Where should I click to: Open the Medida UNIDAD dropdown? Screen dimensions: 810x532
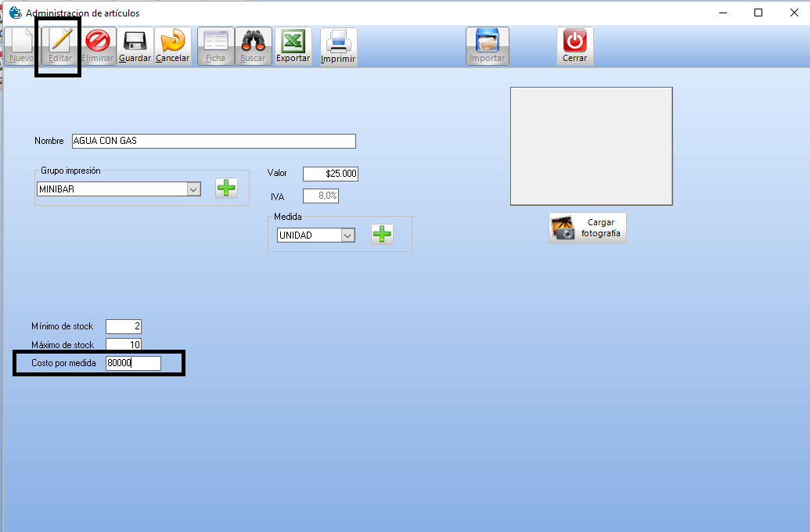point(347,235)
